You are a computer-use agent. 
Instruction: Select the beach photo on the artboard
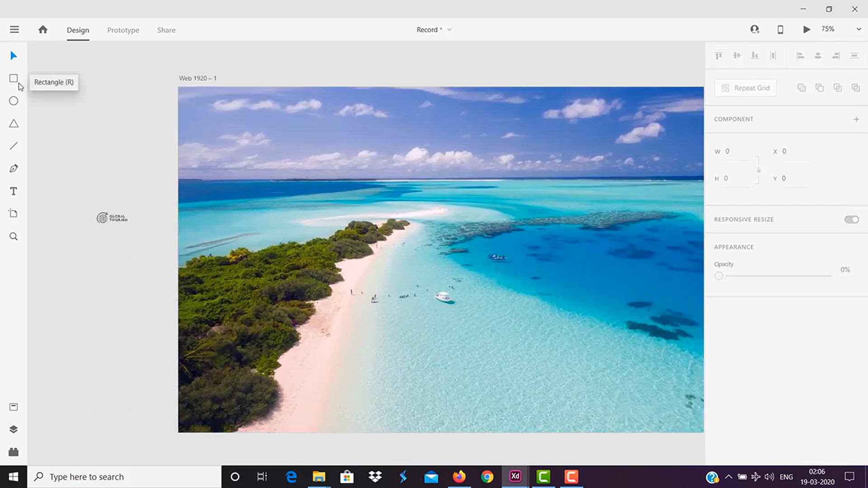coord(441,259)
